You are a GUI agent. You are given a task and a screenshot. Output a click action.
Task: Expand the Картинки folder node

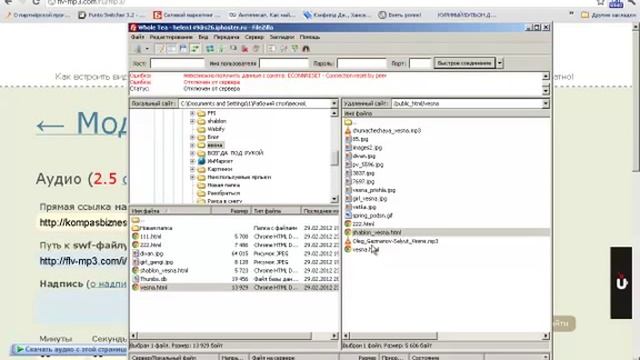click(192, 169)
